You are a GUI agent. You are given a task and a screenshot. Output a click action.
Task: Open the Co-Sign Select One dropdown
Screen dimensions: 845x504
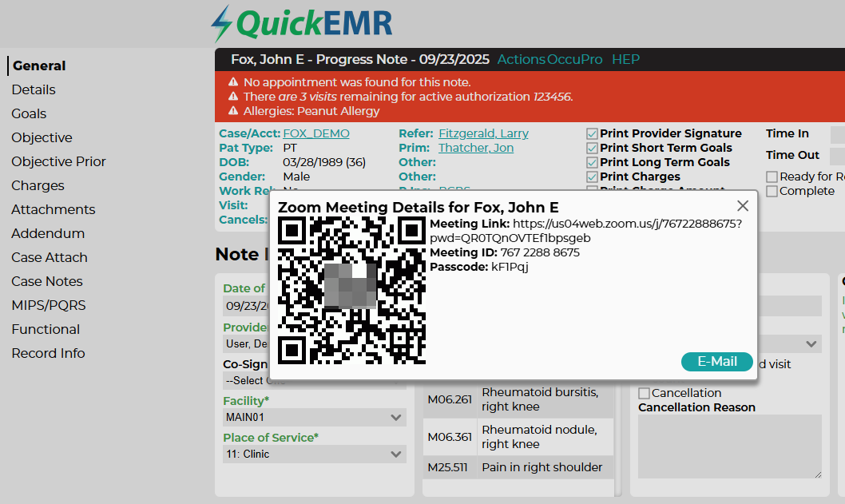pos(246,380)
